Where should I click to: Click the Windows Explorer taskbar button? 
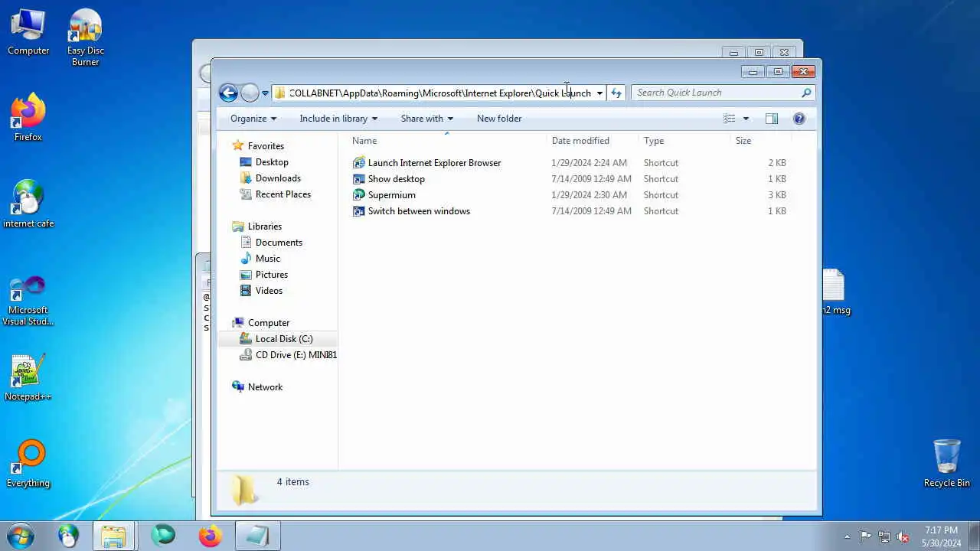[113, 536]
